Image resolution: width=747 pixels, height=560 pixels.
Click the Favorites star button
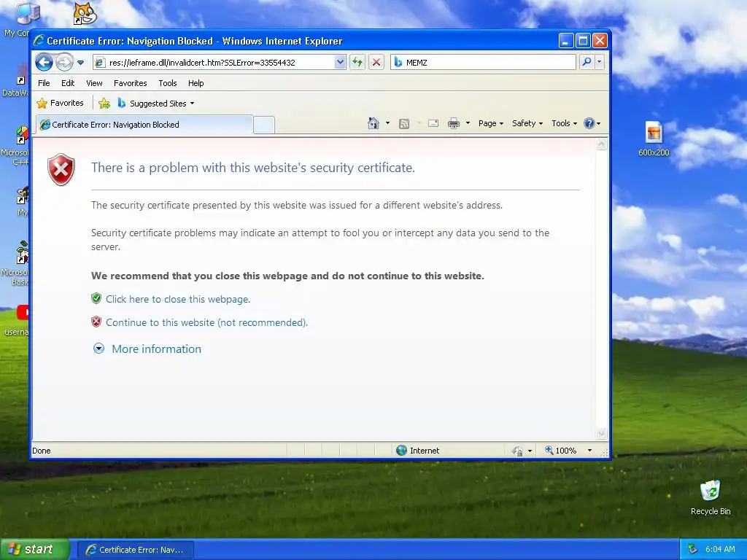[x=60, y=104]
